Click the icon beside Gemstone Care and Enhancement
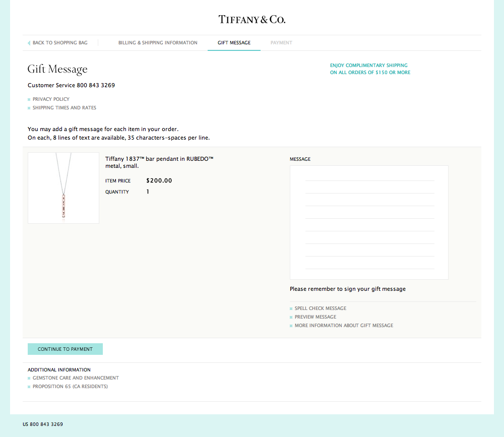Screen dimensions: 504x437 tap(29, 378)
